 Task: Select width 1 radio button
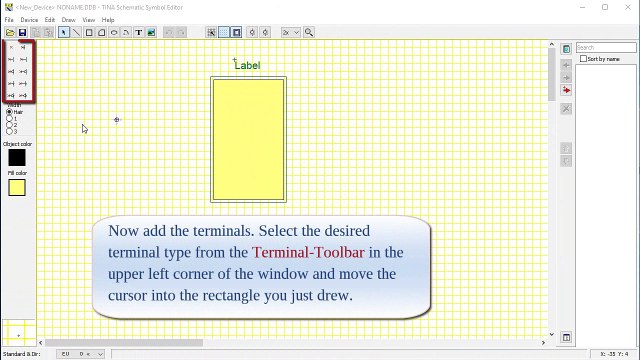coord(9,118)
